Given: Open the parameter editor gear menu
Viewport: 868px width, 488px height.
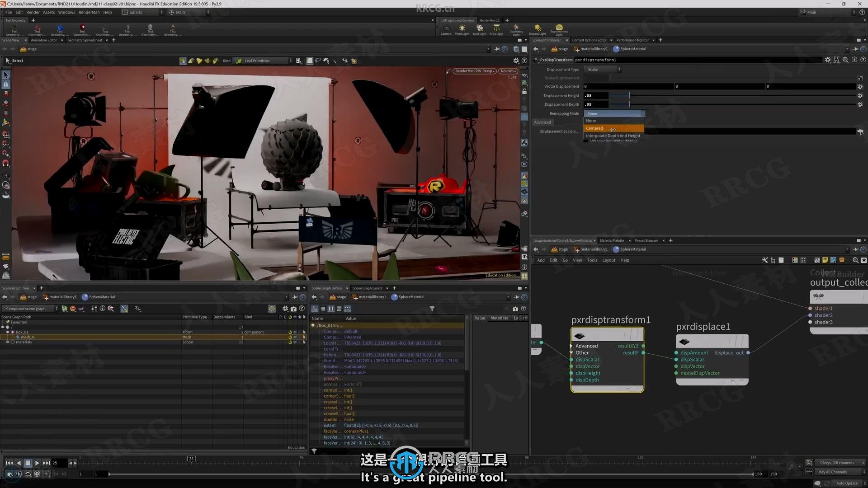Looking at the screenshot, I should coord(828,60).
